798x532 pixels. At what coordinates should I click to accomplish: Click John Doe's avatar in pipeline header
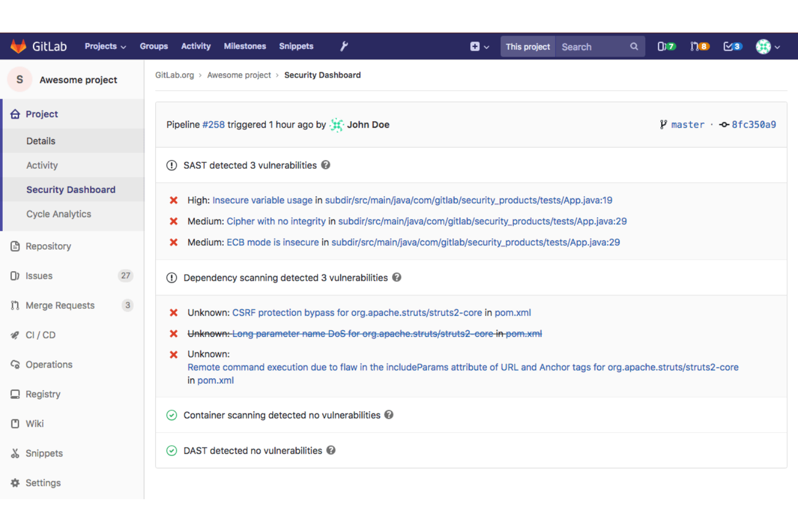[x=337, y=125]
